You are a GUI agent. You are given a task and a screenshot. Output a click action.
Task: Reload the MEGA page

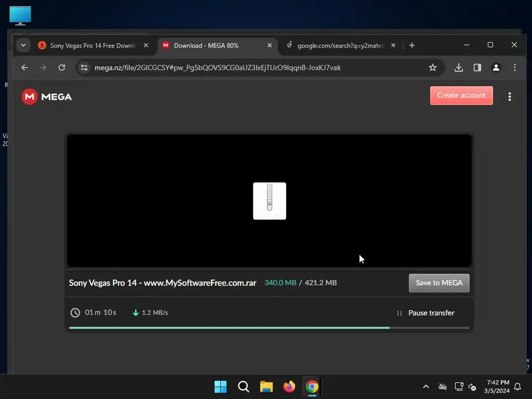(62, 68)
